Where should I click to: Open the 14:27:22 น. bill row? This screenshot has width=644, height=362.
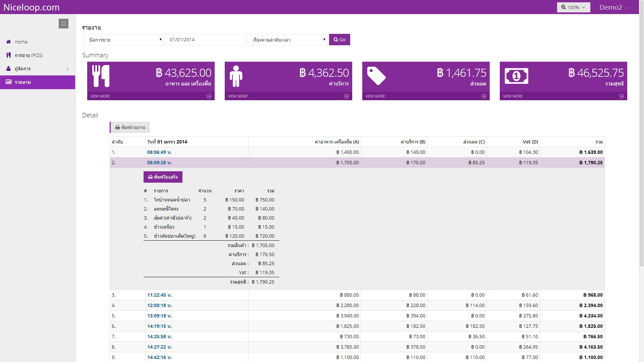(x=357, y=347)
